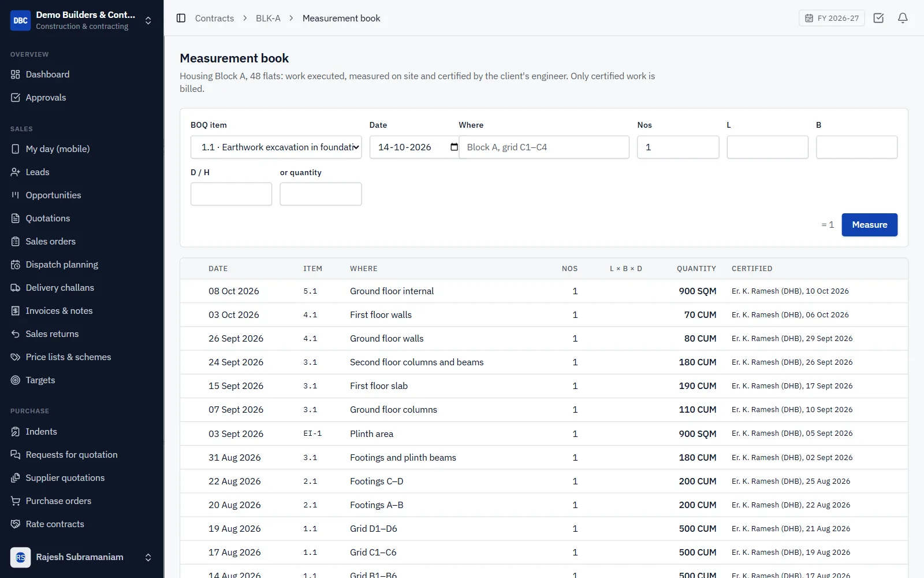
Task: Navigate to Contracts breadcrumb
Action: point(214,18)
